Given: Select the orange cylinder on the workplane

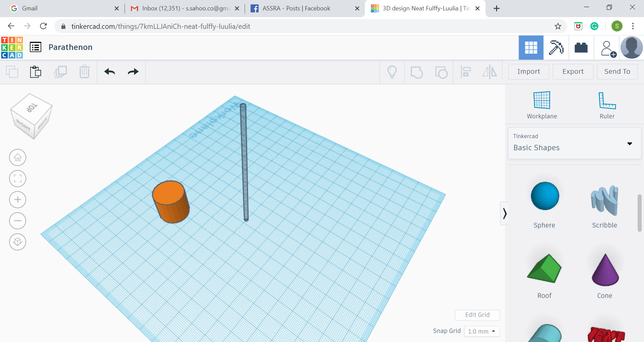Looking at the screenshot, I should (x=171, y=202).
